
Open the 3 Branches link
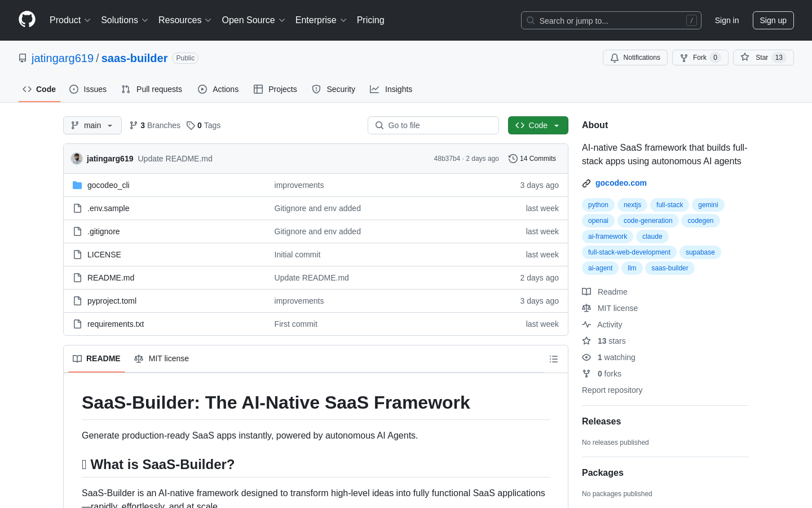(155, 125)
